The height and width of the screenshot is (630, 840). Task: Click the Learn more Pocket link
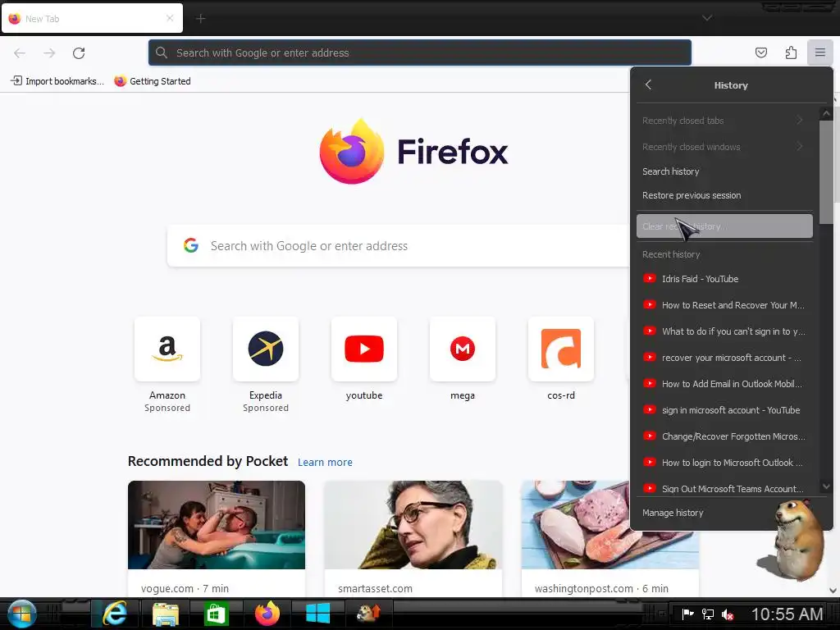tap(325, 462)
